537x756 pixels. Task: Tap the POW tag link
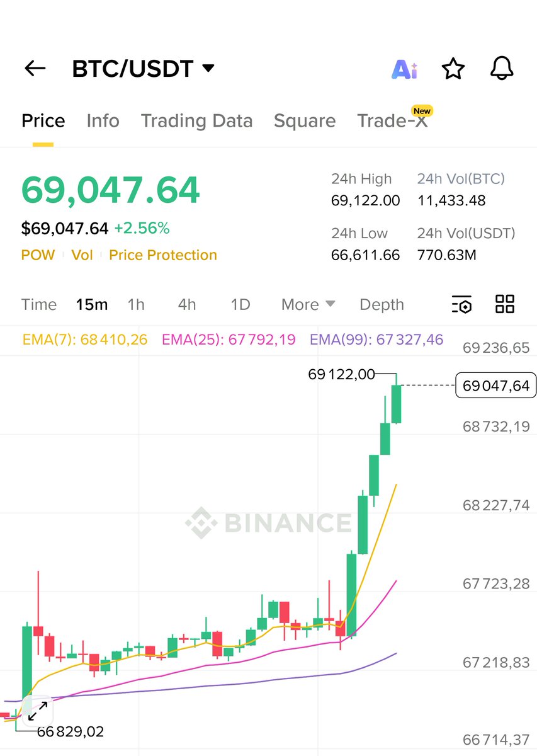pyautogui.click(x=38, y=255)
